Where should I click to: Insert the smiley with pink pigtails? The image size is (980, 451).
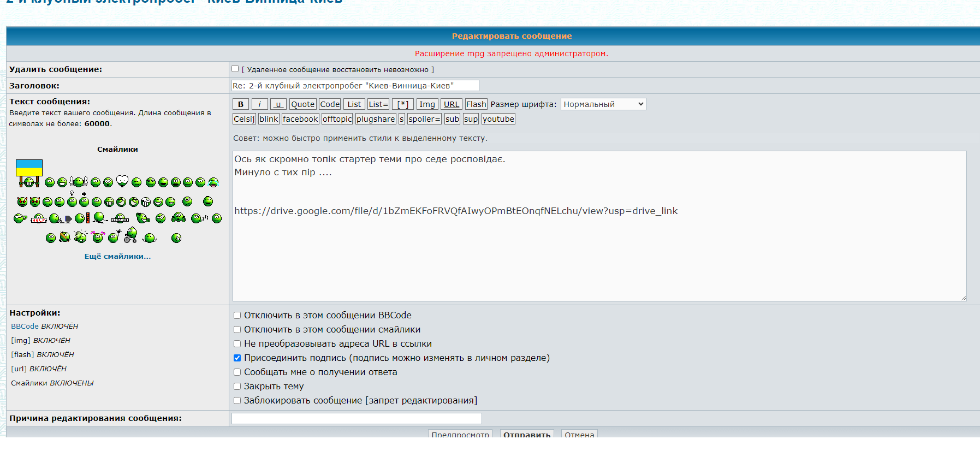tap(98, 236)
